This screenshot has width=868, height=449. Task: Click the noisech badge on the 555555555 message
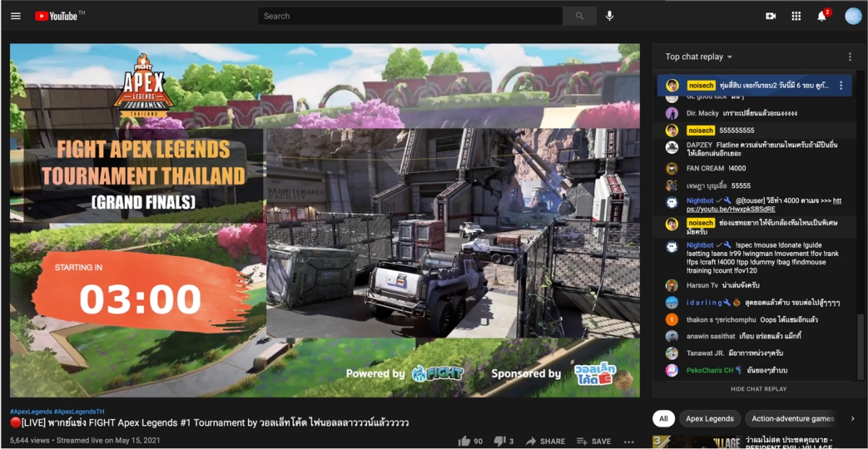[x=701, y=130]
